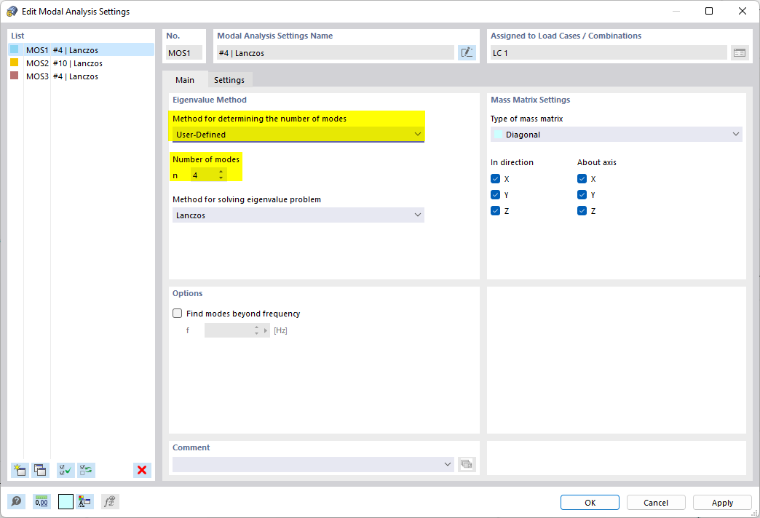Click the No. field showing MOS1
760x518 pixels.
tap(184, 53)
